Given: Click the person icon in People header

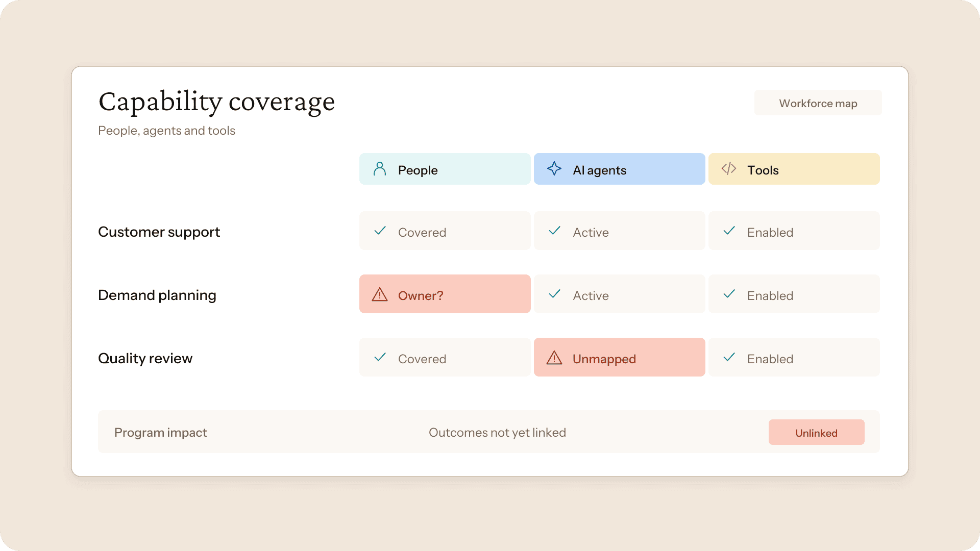Looking at the screenshot, I should [x=380, y=169].
